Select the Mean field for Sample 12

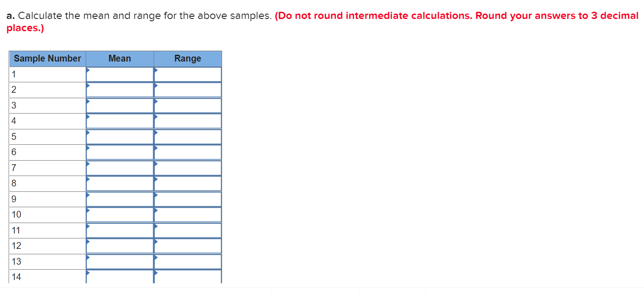click(120, 246)
